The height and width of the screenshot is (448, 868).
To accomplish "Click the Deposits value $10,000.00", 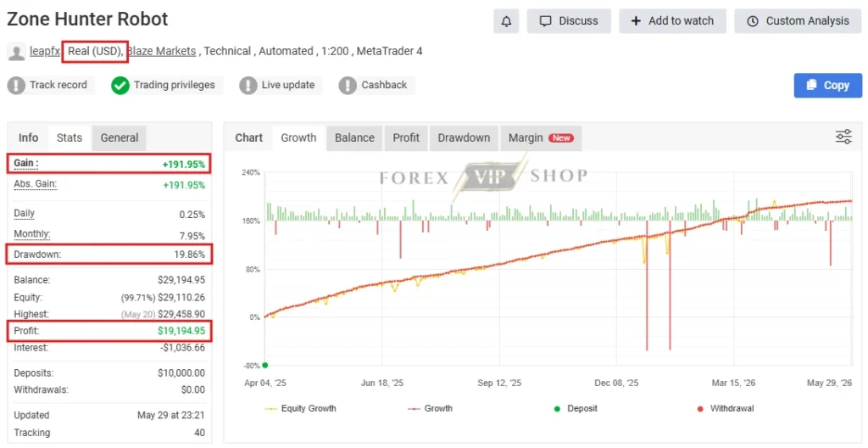I will pyautogui.click(x=181, y=373).
